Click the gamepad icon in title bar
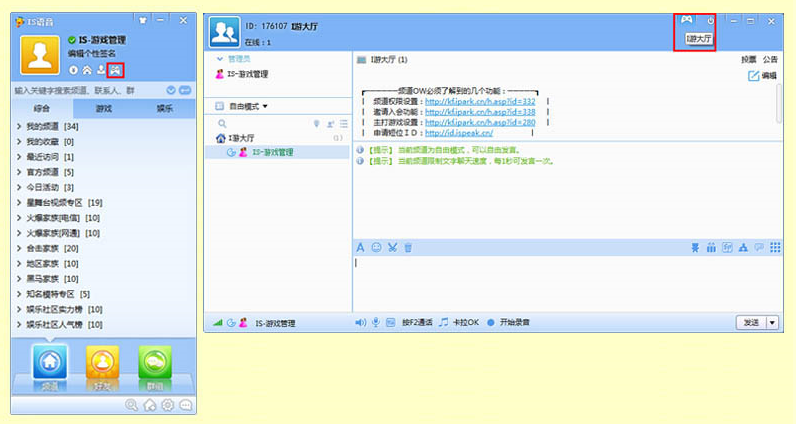The image size is (796, 424). (686, 20)
